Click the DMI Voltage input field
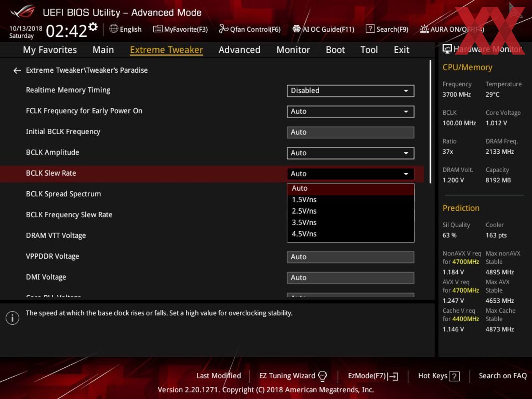The image size is (532, 399). 350,278
